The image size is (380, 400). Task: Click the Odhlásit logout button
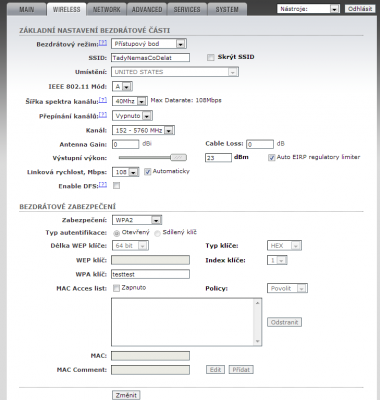(x=359, y=9)
